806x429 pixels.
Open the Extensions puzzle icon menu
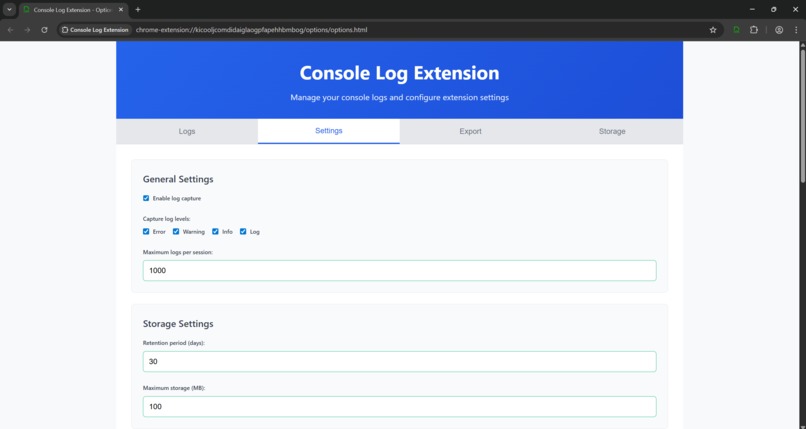(754, 30)
